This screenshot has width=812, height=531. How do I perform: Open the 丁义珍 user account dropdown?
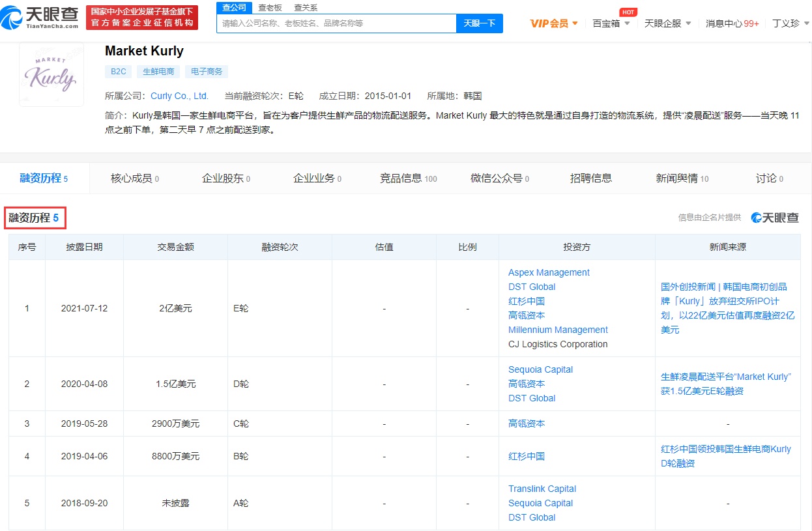[x=790, y=23]
